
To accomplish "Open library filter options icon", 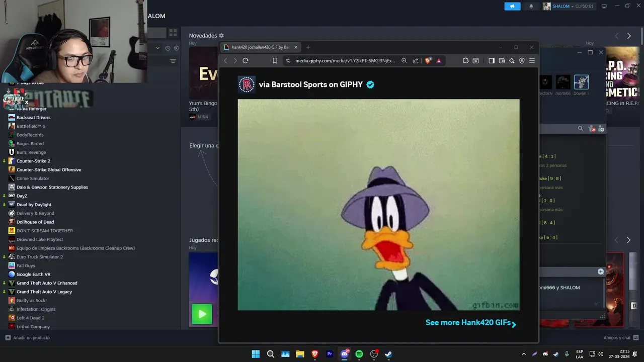I will pyautogui.click(x=173, y=61).
